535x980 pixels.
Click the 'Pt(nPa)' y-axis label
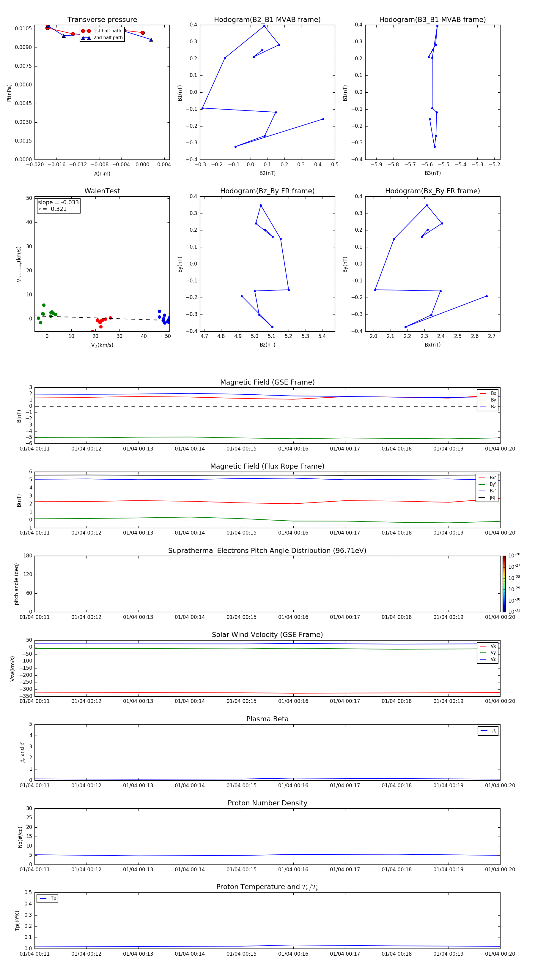(x=9, y=93)
